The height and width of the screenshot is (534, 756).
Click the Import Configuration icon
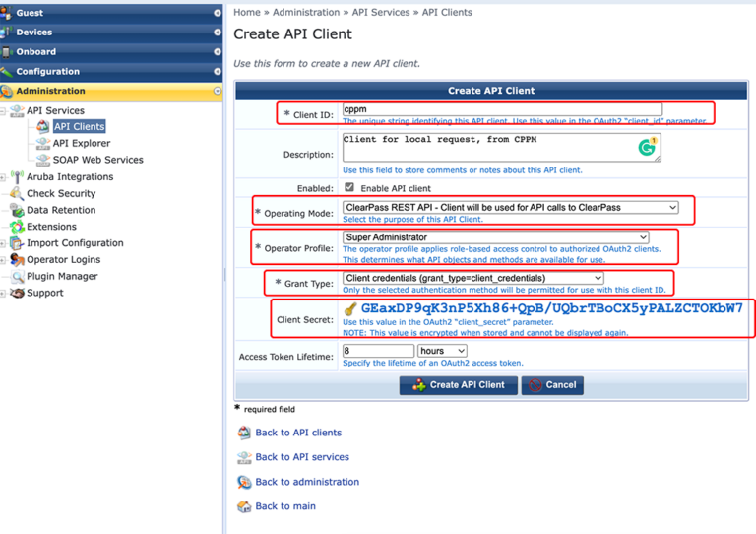17,243
